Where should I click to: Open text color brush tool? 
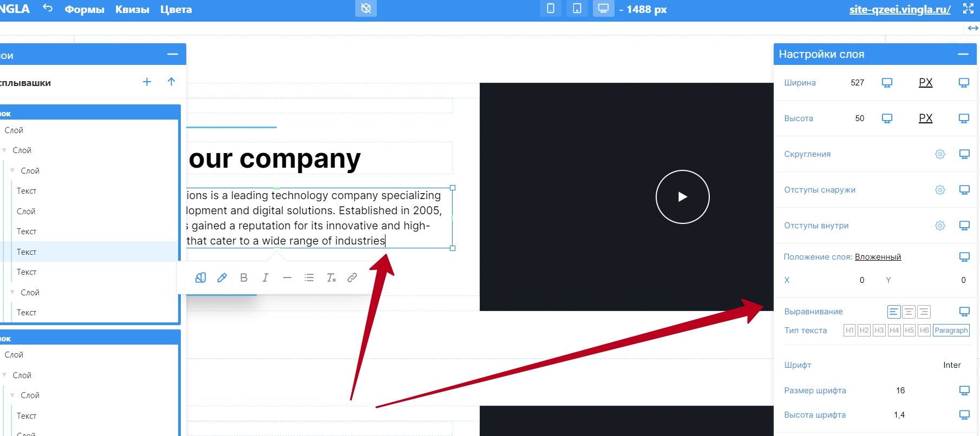pos(222,278)
